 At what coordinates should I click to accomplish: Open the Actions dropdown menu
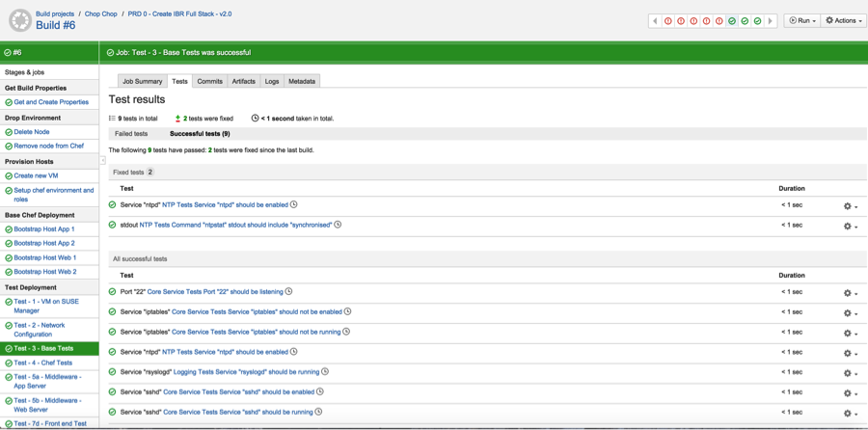[843, 20]
